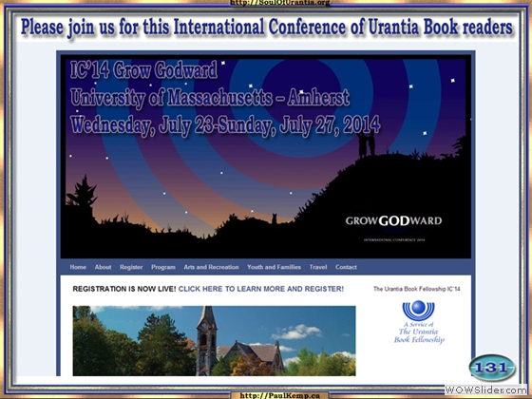Click 'REGISTRATION IS NOW LIVE!' text

tap(124, 289)
